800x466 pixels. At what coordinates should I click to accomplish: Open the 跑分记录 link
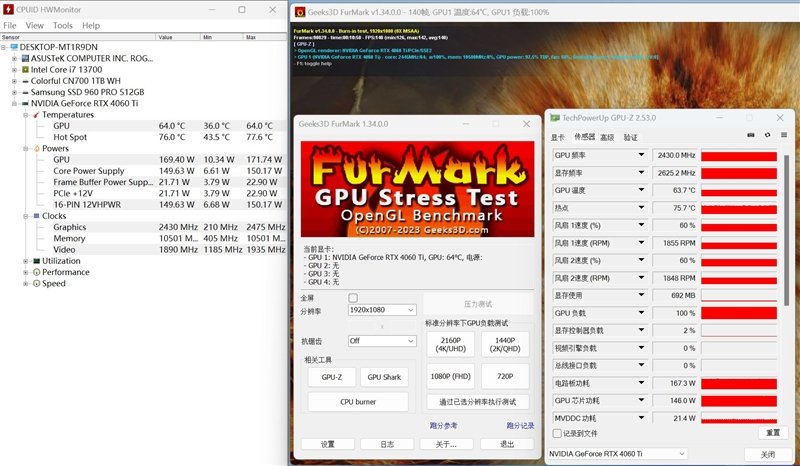(520, 425)
